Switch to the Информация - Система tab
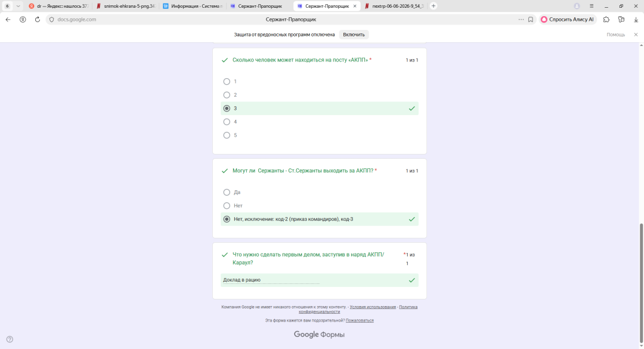 click(193, 6)
